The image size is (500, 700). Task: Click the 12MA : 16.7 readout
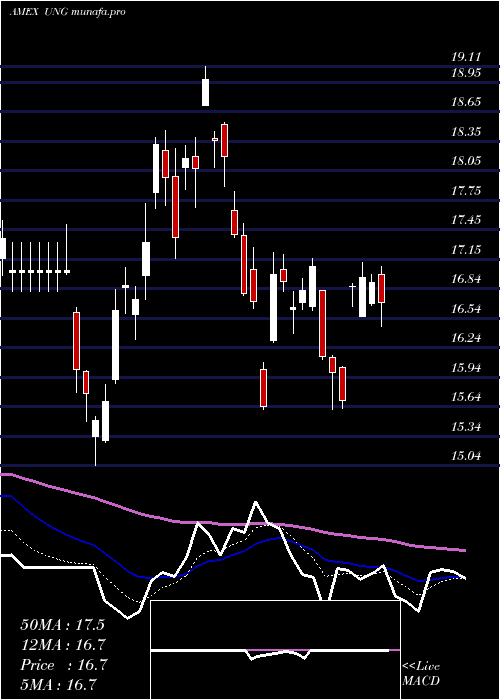point(63,645)
